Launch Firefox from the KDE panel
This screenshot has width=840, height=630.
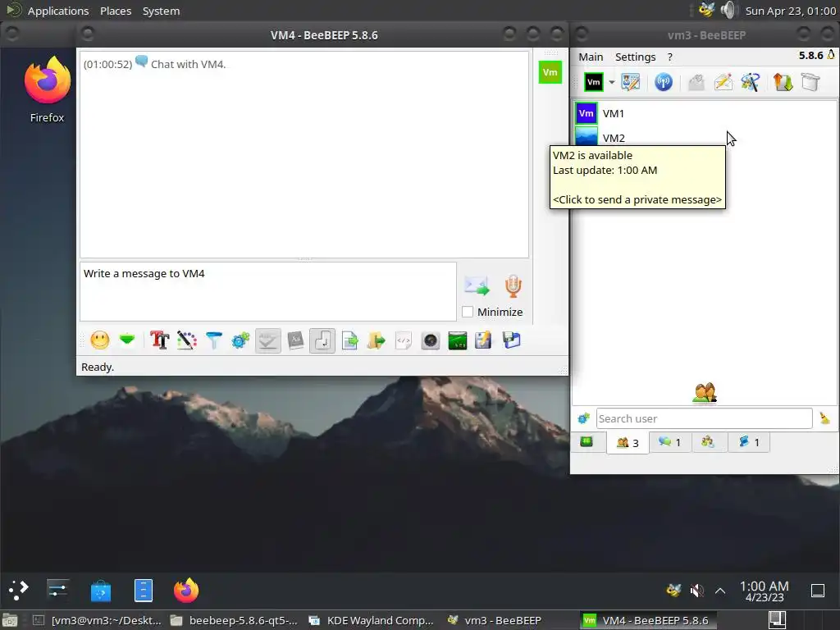click(x=186, y=591)
